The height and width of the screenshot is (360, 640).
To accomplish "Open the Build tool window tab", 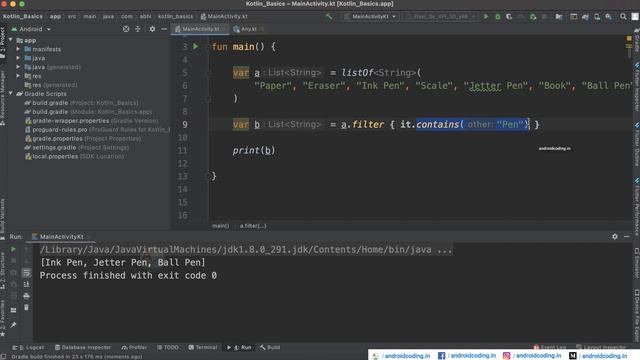I will coord(270,347).
